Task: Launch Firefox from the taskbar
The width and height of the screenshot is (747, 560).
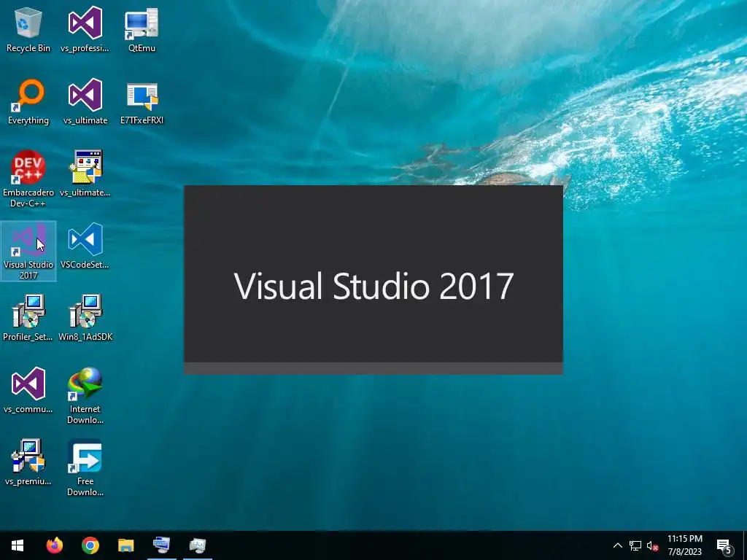Action: tap(54, 545)
